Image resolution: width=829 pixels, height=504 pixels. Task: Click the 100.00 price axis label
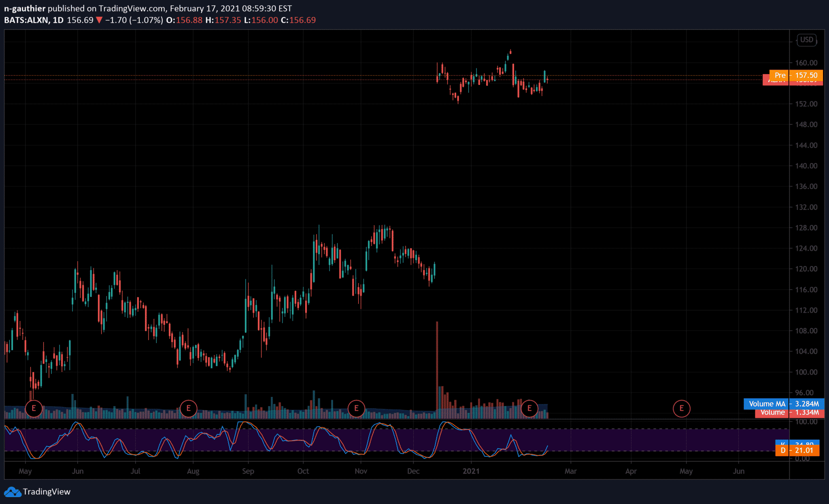point(806,372)
